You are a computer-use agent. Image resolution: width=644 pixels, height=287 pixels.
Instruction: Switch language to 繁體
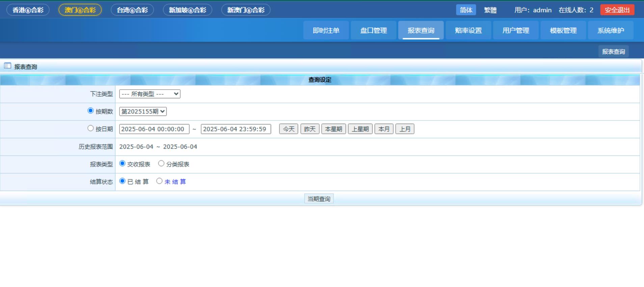(490, 10)
